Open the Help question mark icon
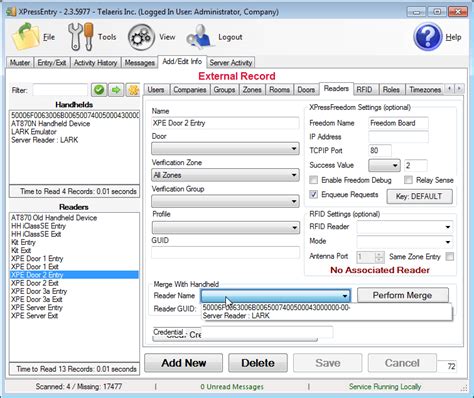 pyautogui.click(x=427, y=37)
